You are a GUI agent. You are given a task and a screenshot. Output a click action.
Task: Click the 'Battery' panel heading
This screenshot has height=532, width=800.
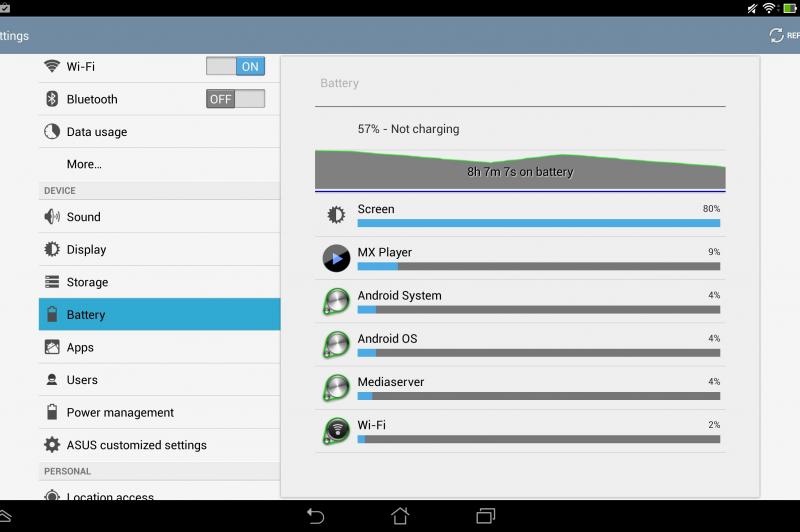pos(339,83)
